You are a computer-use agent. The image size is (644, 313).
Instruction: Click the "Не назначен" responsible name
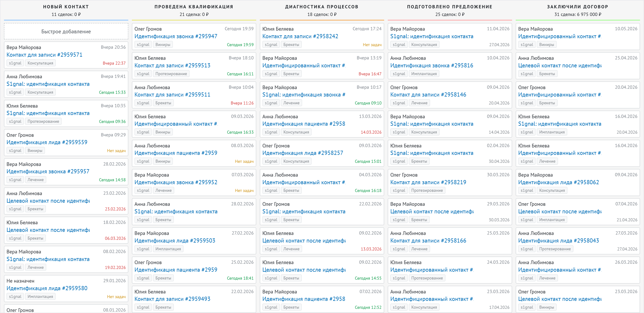click(20, 281)
